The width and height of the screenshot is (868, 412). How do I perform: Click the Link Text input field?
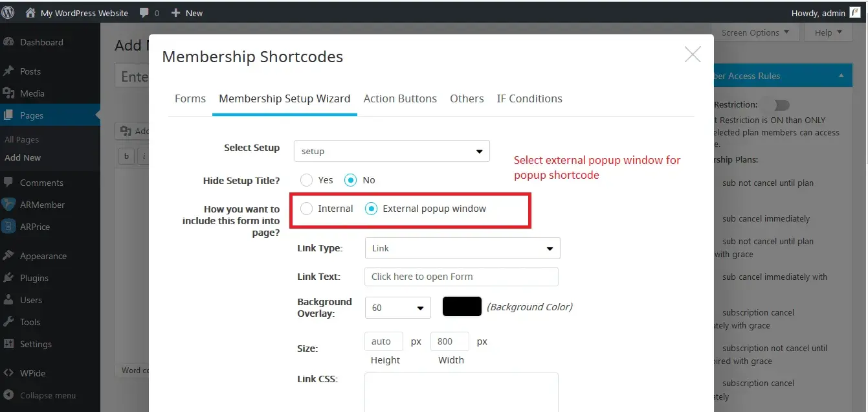(x=461, y=277)
